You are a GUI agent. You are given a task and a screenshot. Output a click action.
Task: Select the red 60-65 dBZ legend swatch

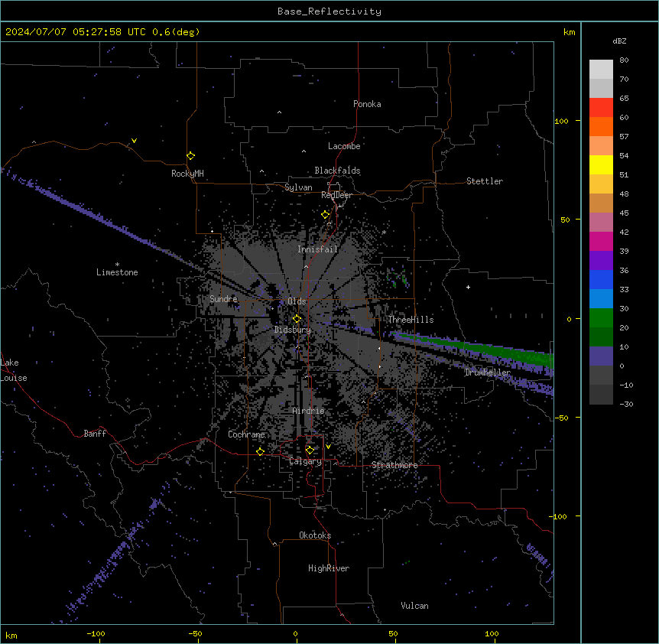(601, 108)
